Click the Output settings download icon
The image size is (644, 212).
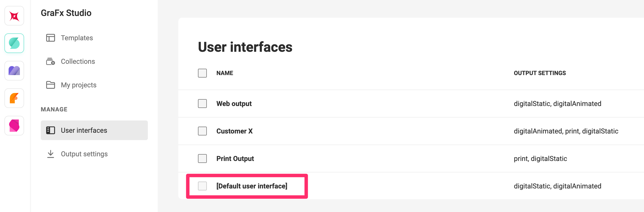point(51,154)
